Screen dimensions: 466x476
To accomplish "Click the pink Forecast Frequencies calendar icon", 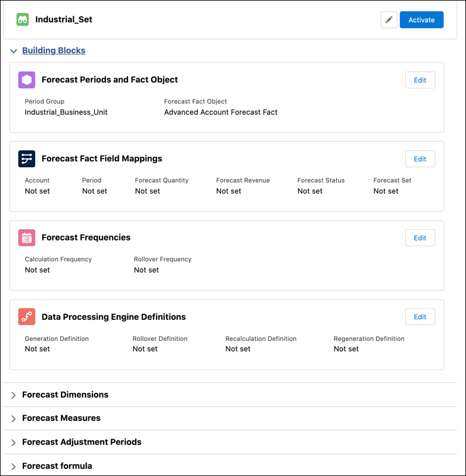I will click(x=27, y=238).
